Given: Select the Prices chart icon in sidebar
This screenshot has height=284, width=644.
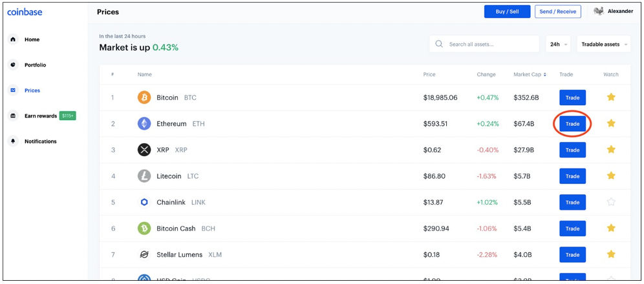Looking at the screenshot, I should [13, 90].
